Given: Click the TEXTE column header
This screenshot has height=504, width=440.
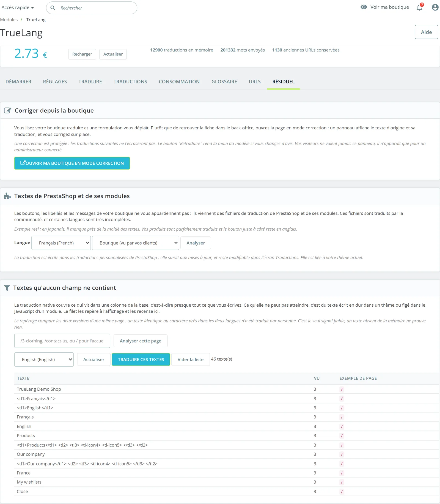Looking at the screenshot, I should pyautogui.click(x=23, y=378).
